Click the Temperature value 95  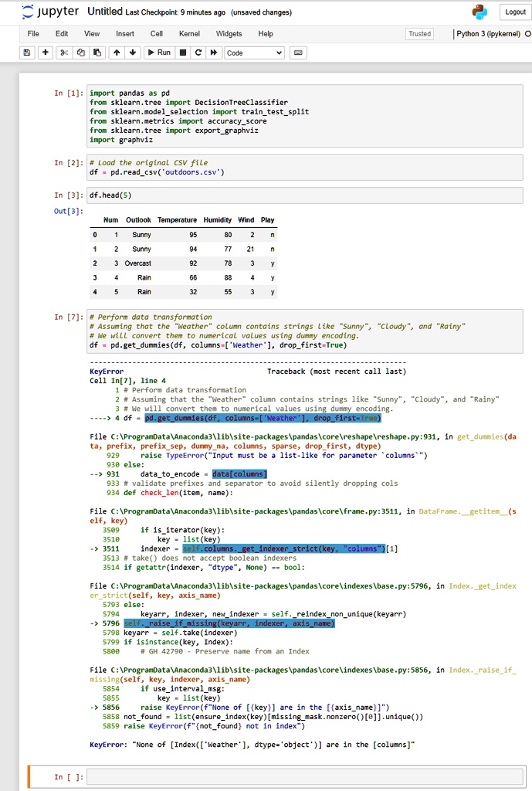(x=193, y=235)
